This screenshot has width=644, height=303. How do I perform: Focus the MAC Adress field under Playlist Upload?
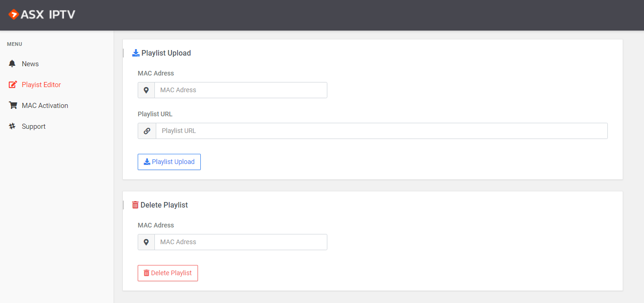coord(241,90)
